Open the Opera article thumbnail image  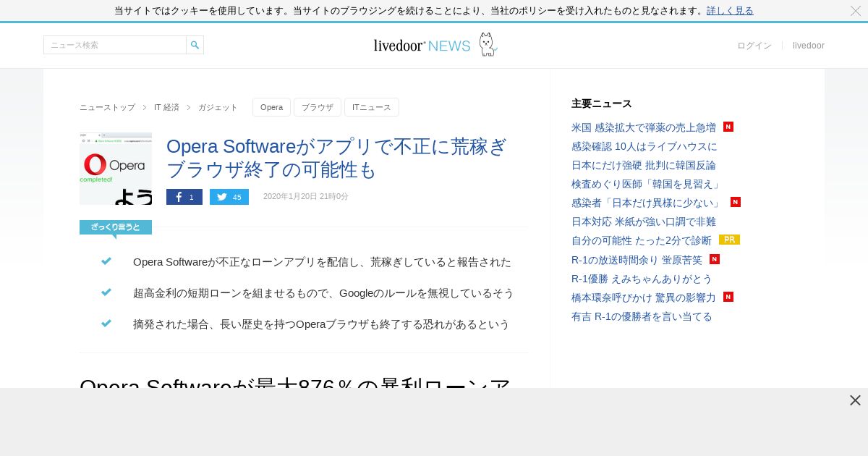point(116,169)
